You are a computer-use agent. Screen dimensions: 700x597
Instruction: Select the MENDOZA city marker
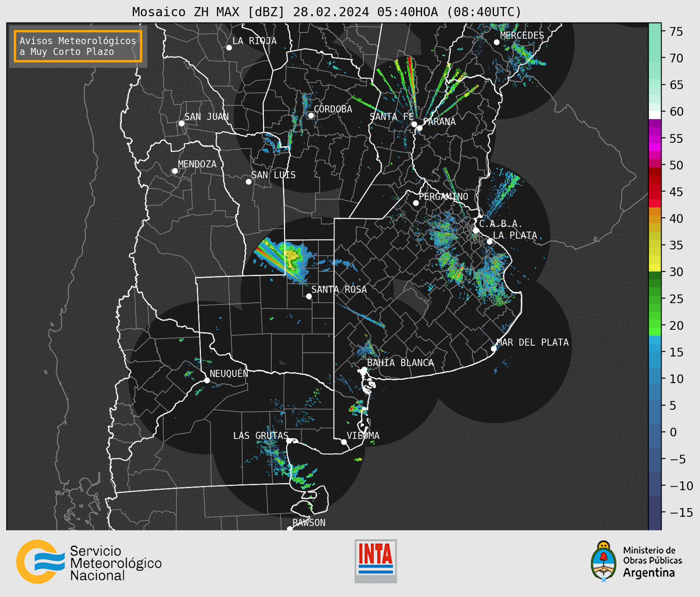(175, 171)
